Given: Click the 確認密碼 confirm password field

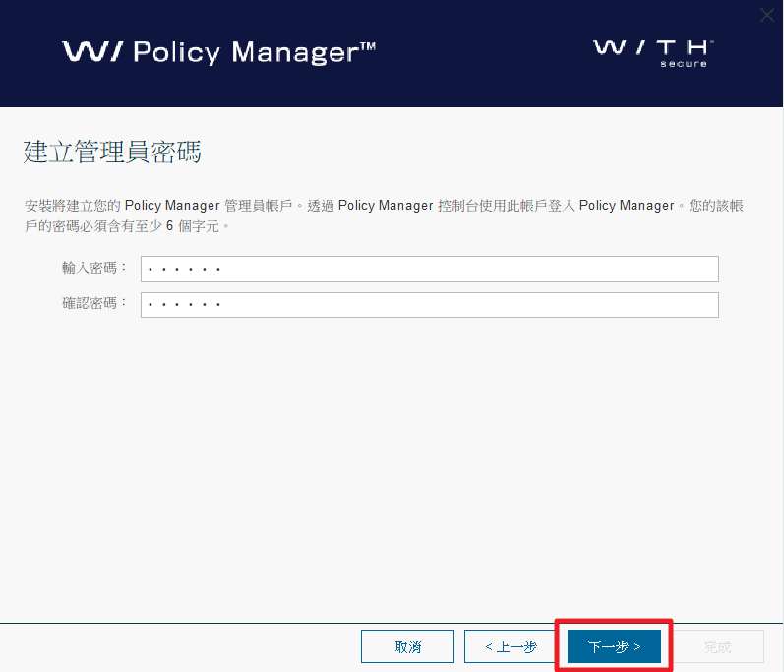Looking at the screenshot, I should (x=430, y=304).
